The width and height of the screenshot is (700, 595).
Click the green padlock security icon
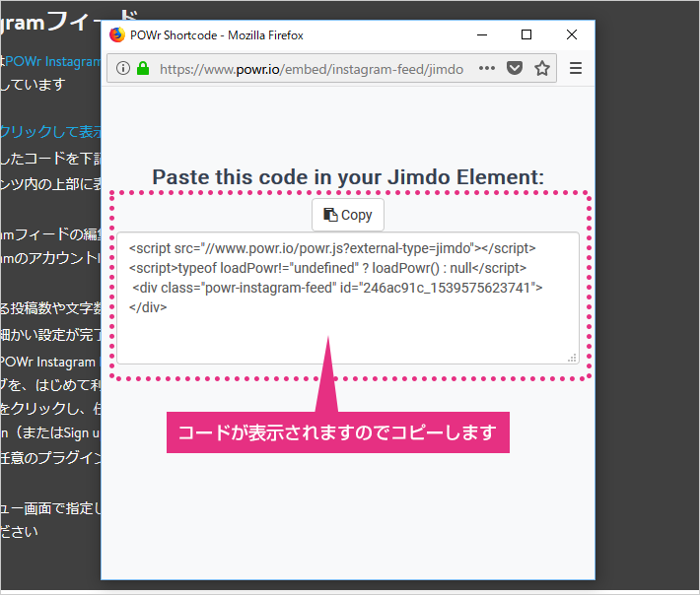point(143,68)
